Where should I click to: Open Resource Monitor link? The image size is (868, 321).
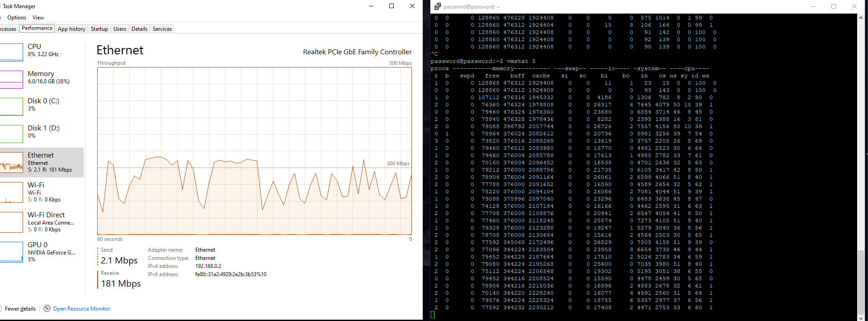pos(81,309)
